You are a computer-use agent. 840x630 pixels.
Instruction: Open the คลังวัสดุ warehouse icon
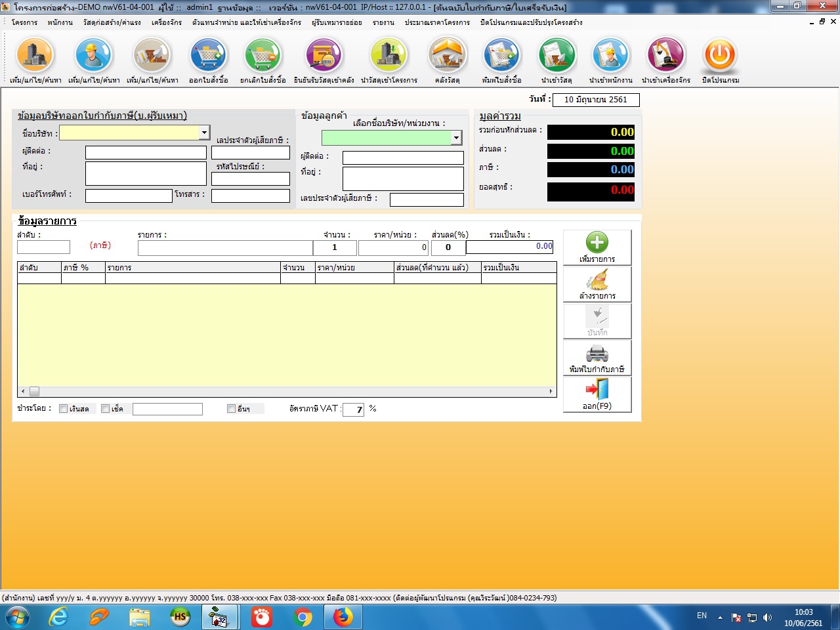point(448,56)
